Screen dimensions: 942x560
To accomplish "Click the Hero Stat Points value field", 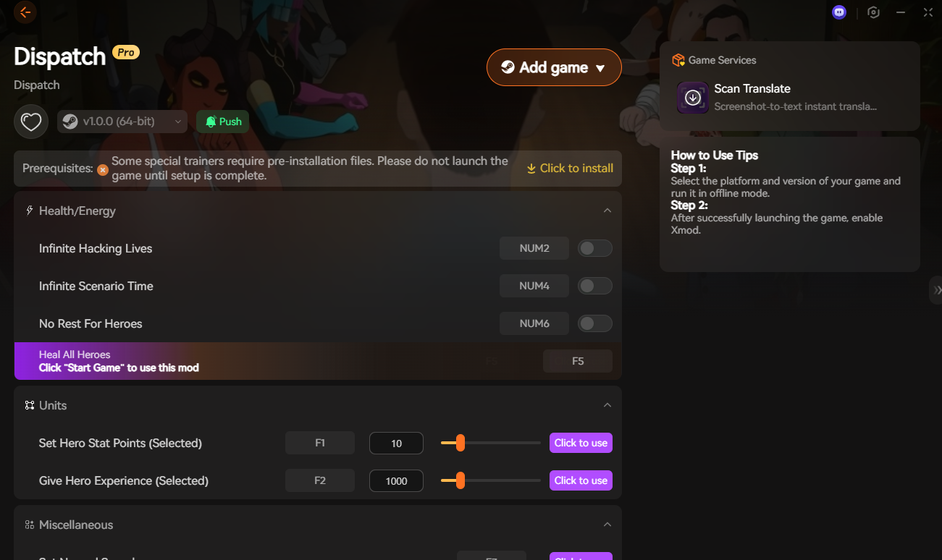I will (x=396, y=443).
